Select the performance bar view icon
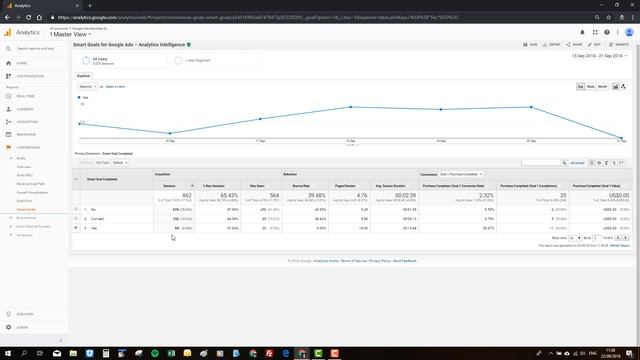The image size is (640, 360). 607,163
